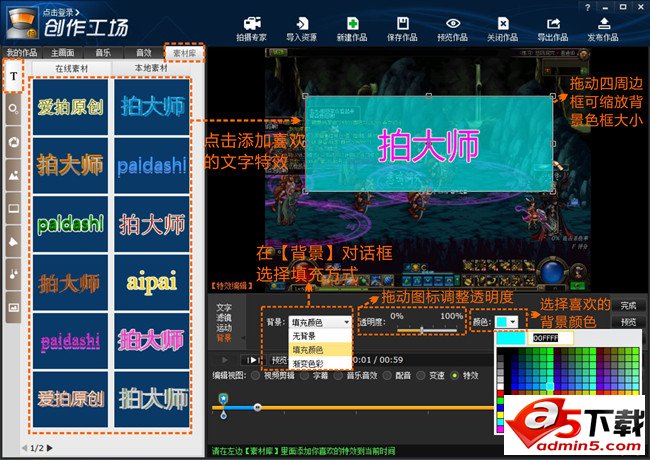Open the 在线素材 sub-tab
650x460 pixels.
point(71,68)
